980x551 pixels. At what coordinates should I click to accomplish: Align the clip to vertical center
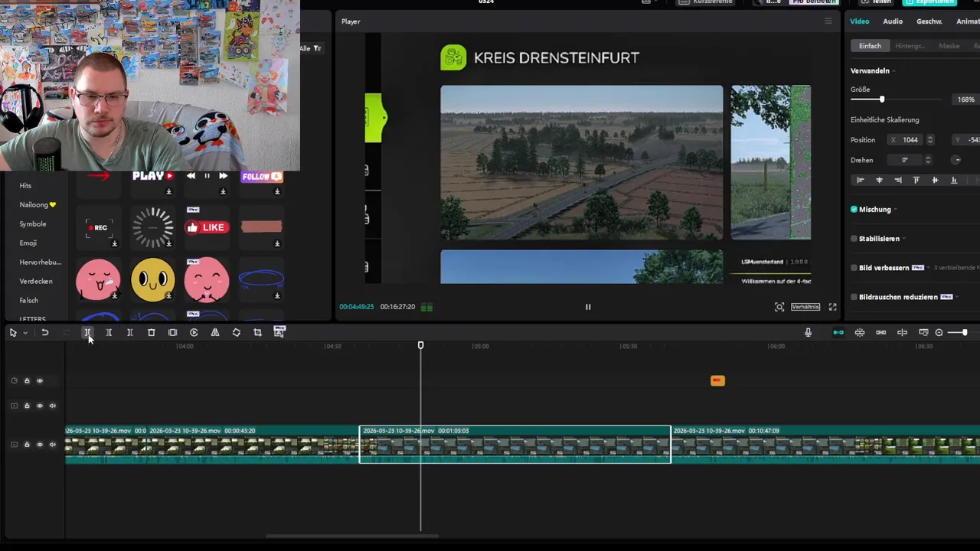pyautogui.click(x=935, y=180)
